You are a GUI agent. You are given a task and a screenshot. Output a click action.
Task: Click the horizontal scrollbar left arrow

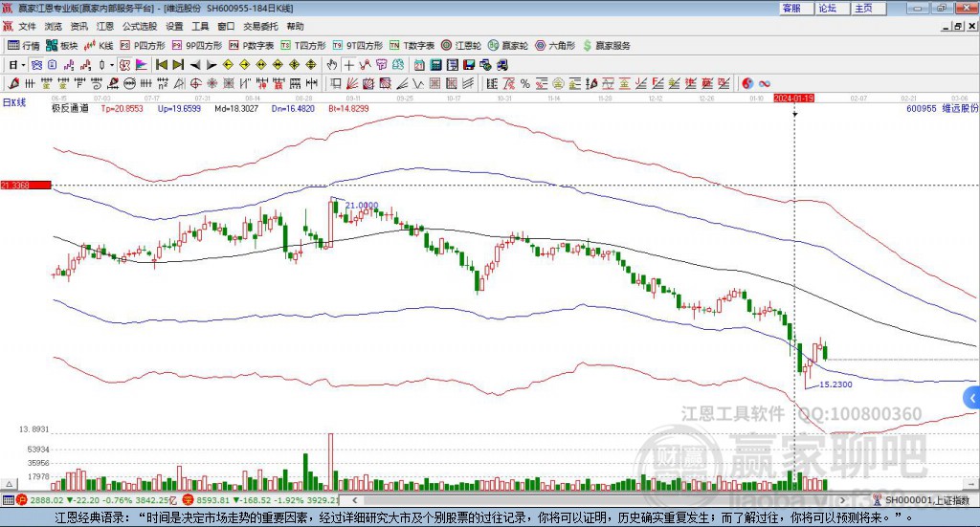tap(354, 500)
